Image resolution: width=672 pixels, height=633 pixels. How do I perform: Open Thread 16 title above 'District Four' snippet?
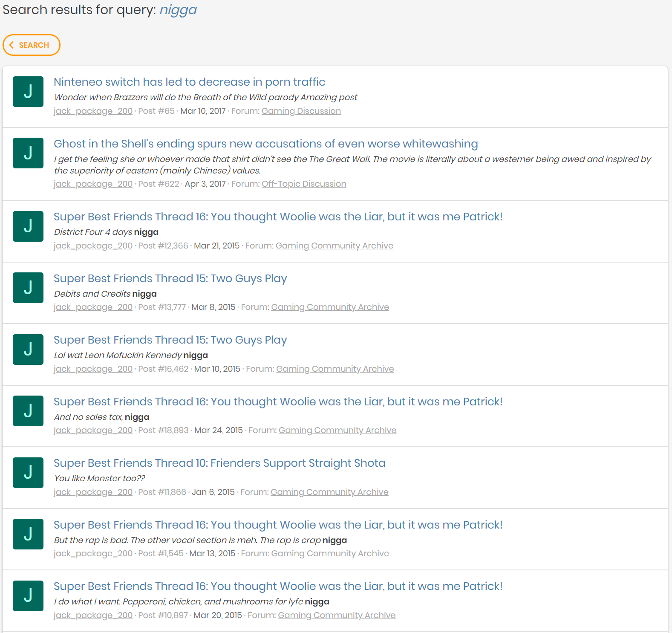278,217
